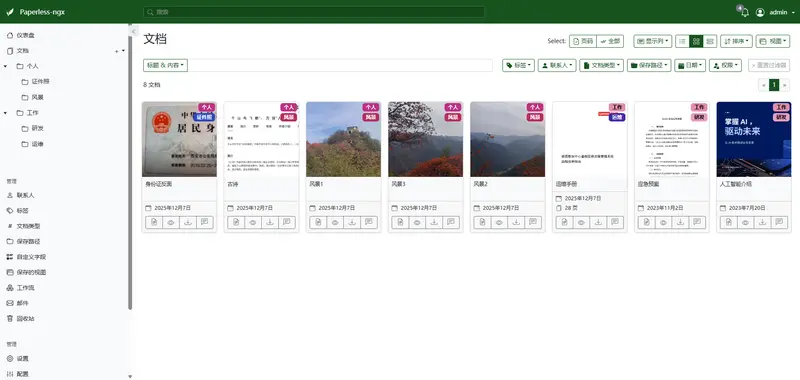Viewport: 800px width, 380px height.
Task: Open the admin user menu
Action: (x=774, y=12)
